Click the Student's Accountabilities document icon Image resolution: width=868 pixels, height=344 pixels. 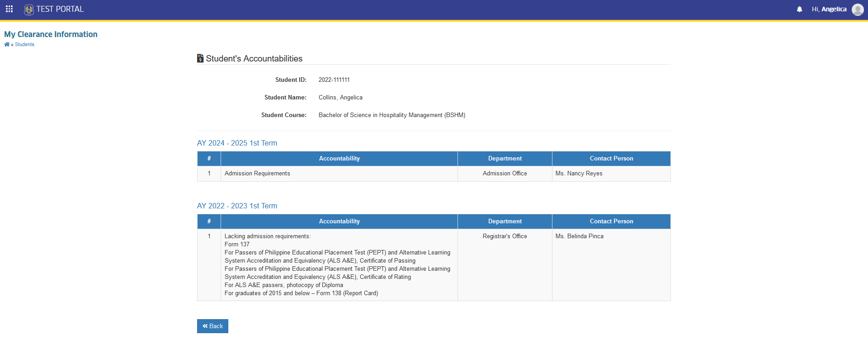click(200, 58)
